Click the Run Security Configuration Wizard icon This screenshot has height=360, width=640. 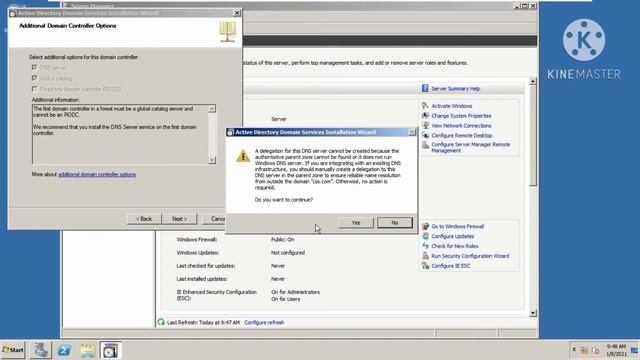[x=425, y=256]
